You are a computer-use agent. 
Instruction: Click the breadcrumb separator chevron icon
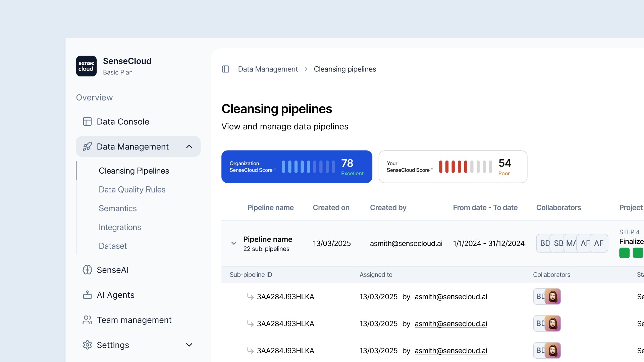point(306,69)
